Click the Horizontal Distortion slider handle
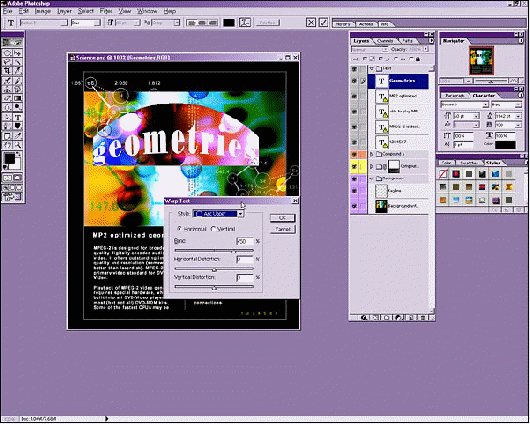Image resolution: width=530 pixels, height=424 pixels. point(214,270)
